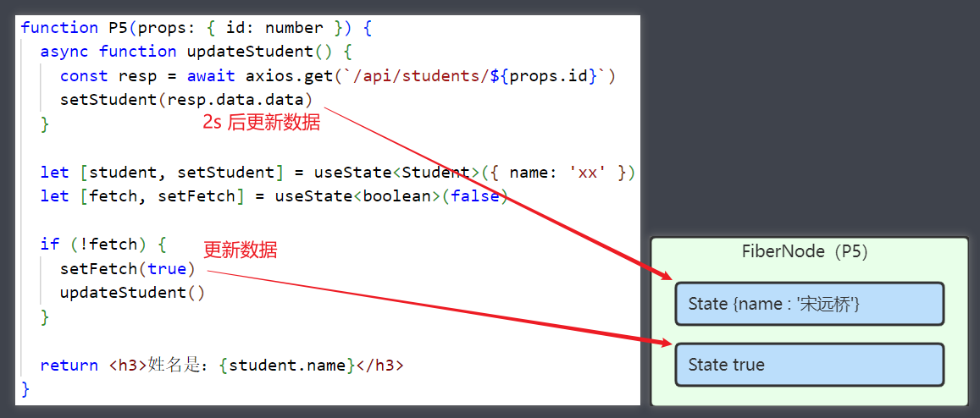Click the function name P5 in first line
The width and height of the screenshot is (980, 418).
tap(118, 28)
